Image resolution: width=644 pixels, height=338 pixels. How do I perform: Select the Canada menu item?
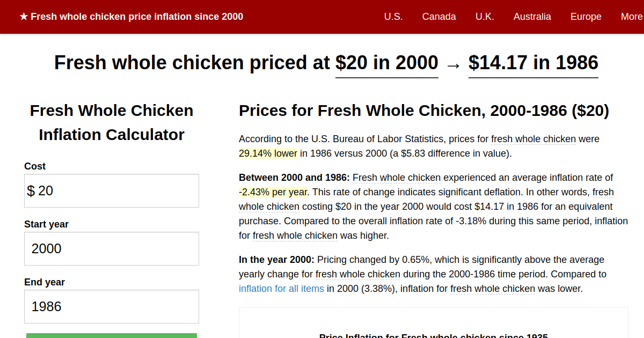(x=439, y=17)
